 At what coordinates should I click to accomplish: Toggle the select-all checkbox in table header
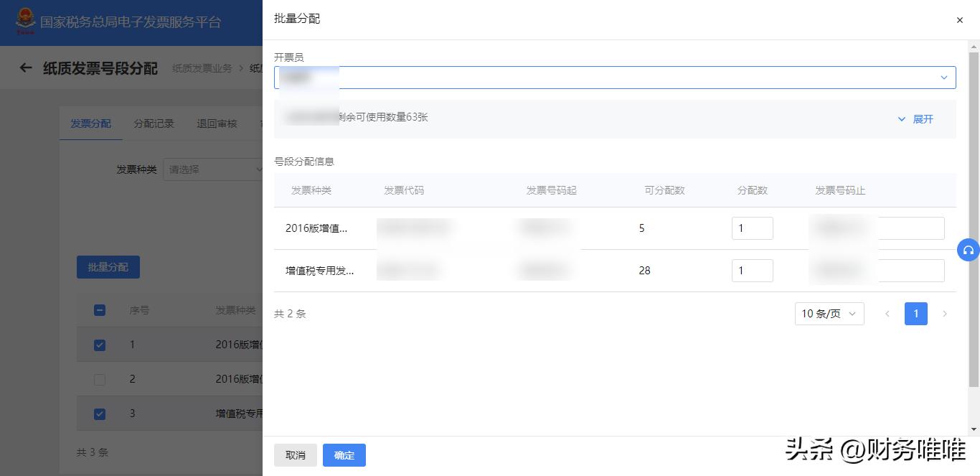(100, 310)
